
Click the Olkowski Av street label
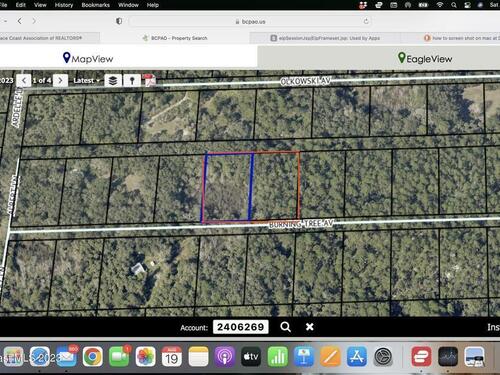(306, 81)
